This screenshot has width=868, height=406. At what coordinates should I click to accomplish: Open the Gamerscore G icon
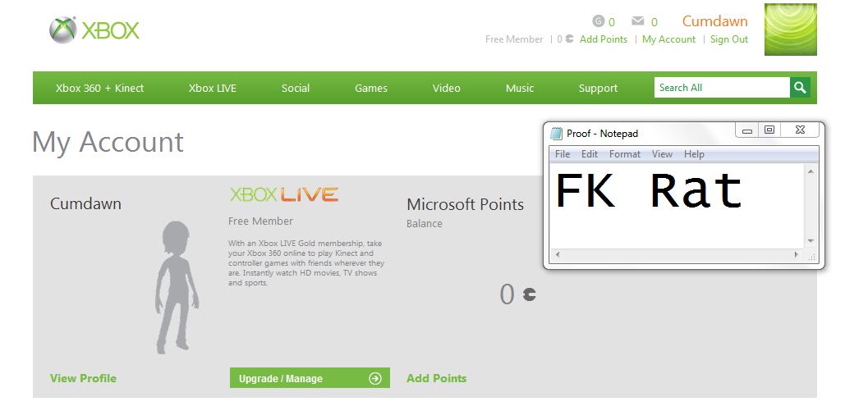(x=598, y=21)
